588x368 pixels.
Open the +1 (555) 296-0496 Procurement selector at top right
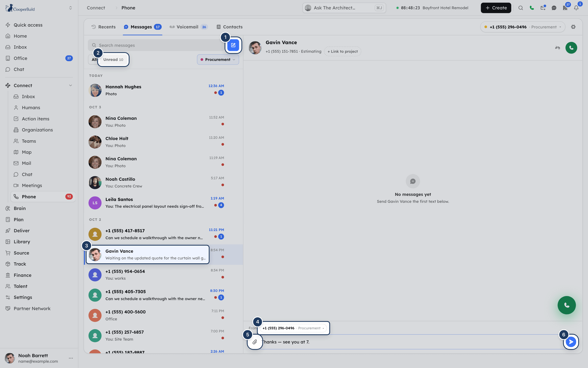pyautogui.click(x=522, y=27)
